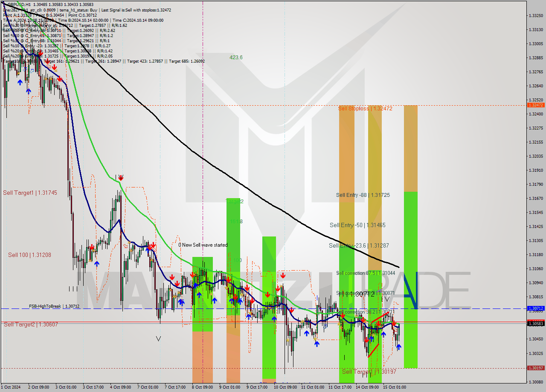Click the 'Target 685: 1.26092' text
Image resolution: width=546 pixels, height=392 pixels.
click(x=187, y=61)
